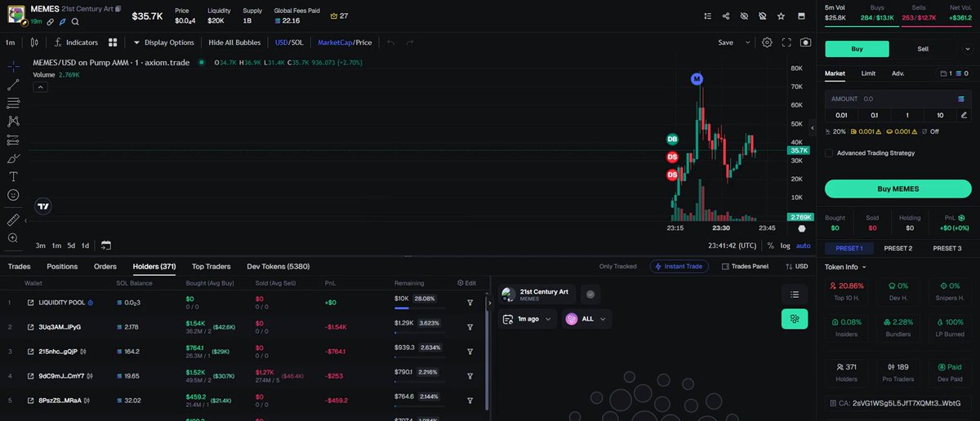Switch holders currency display to USD

(x=796, y=266)
